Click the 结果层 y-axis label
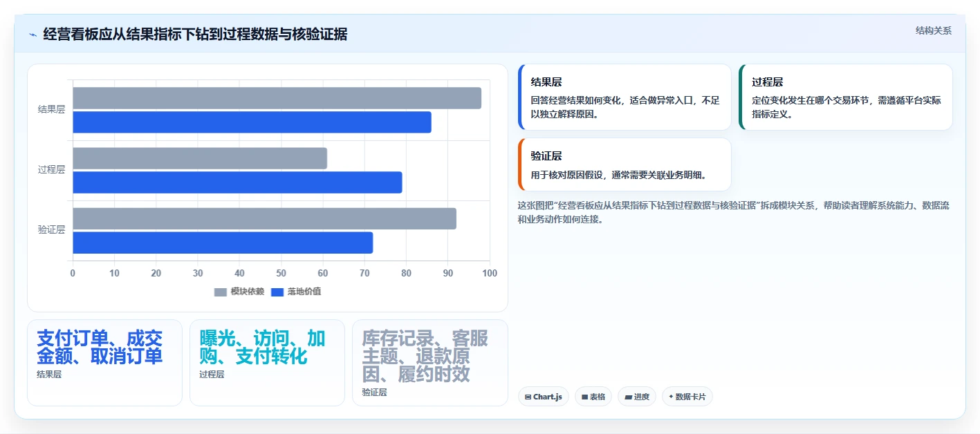Image resolution: width=980 pixels, height=434 pixels. (x=51, y=109)
